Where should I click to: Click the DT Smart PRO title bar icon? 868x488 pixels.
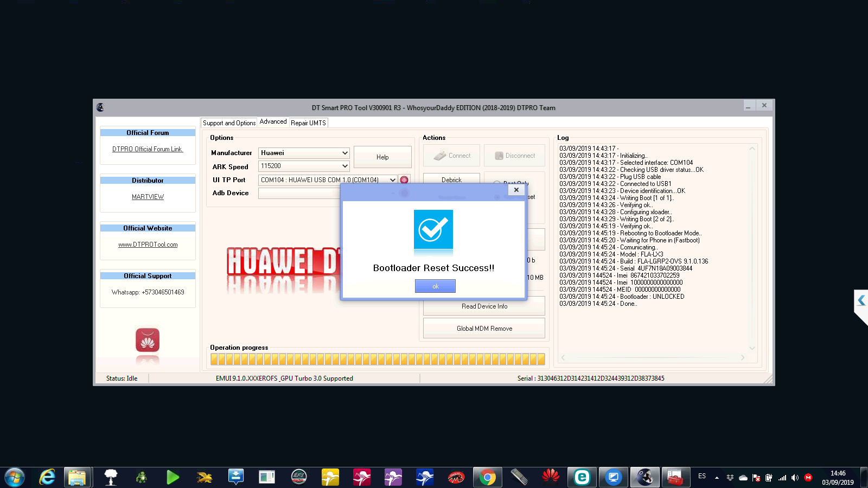coord(100,107)
